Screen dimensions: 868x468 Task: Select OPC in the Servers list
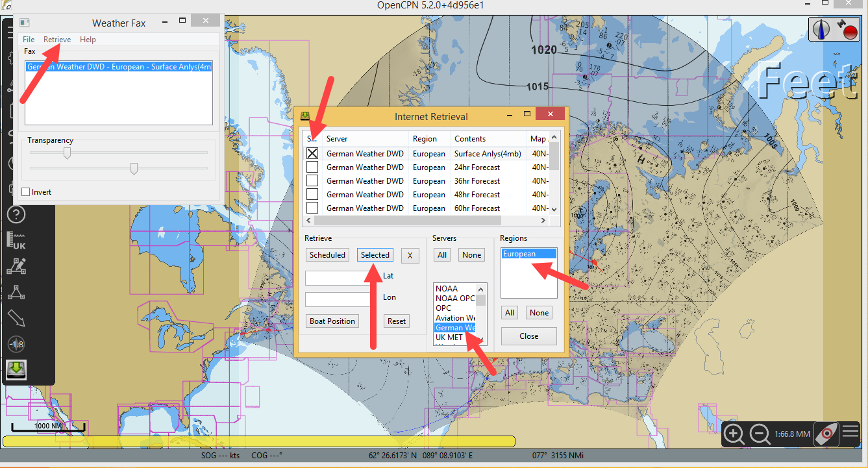(x=455, y=308)
